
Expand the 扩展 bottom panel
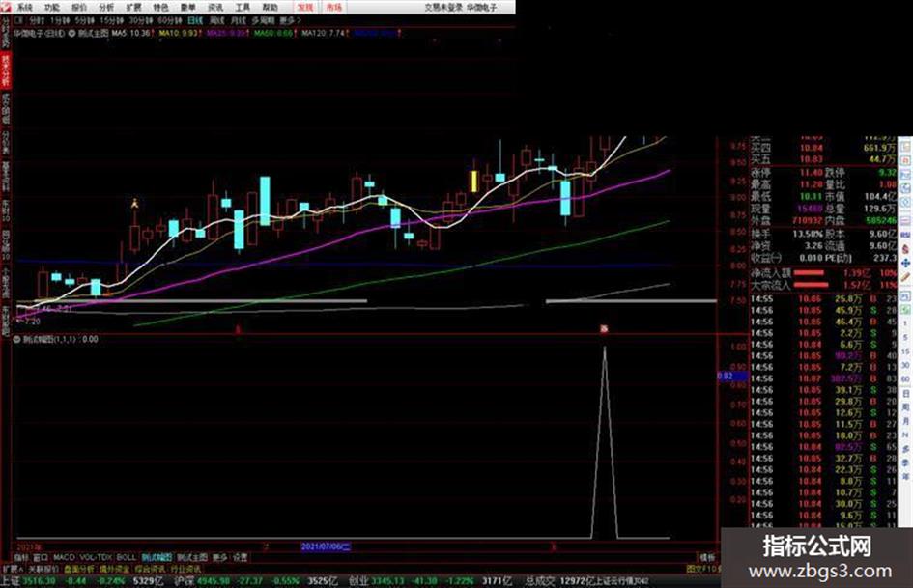coord(13,569)
